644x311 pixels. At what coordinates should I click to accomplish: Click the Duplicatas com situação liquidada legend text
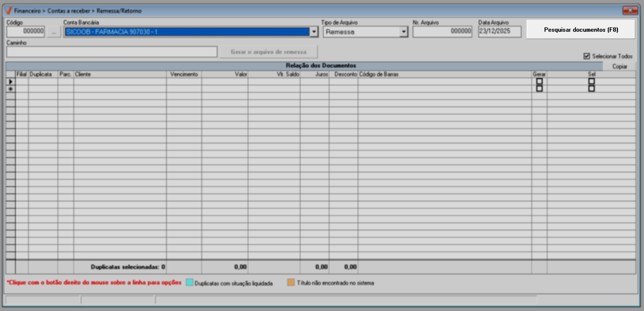click(x=233, y=283)
